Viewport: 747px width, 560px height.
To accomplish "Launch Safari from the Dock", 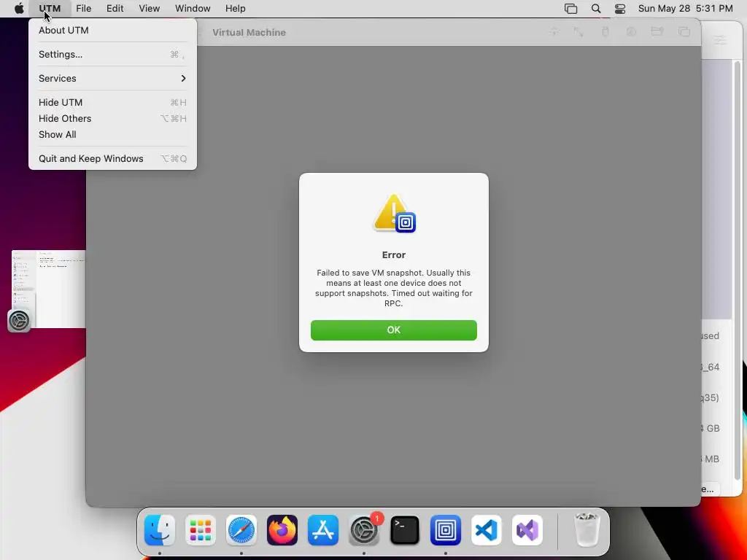I will point(241,530).
